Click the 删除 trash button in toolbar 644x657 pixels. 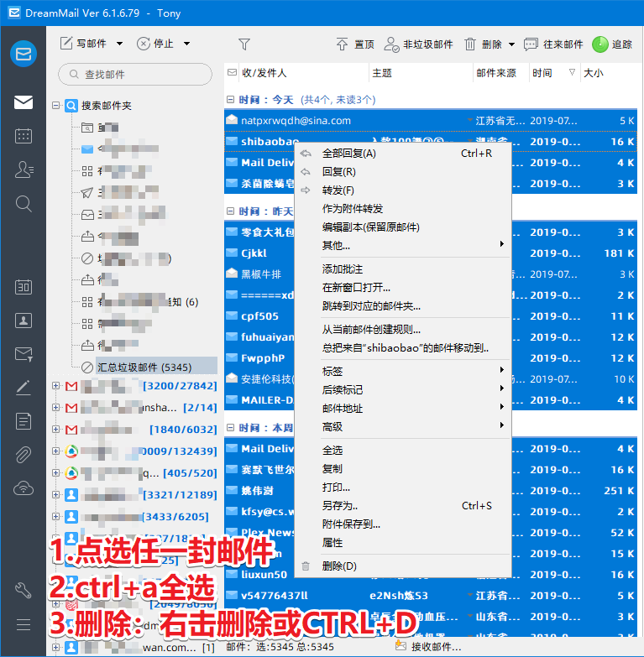pyautogui.click(x=483, y=44)
